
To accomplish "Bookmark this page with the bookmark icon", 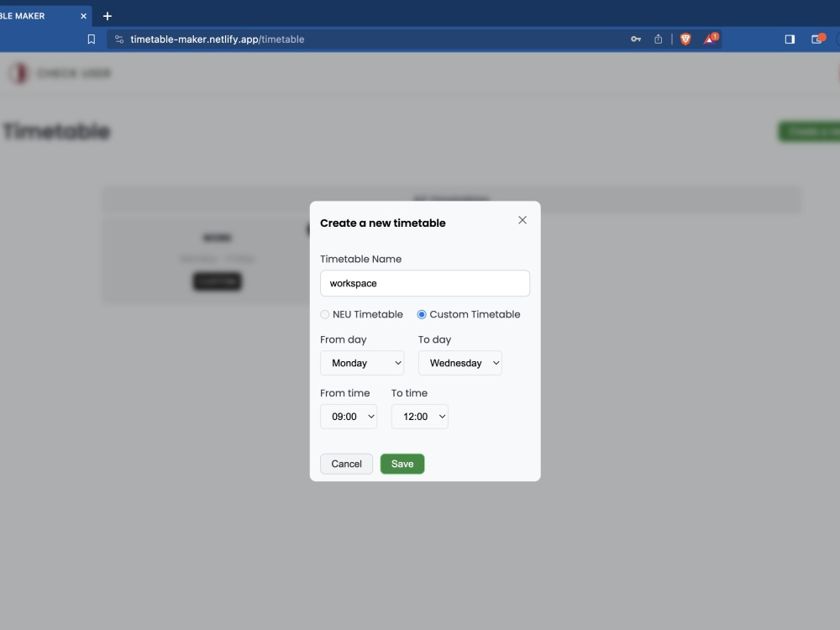I will tap(92, 39).
